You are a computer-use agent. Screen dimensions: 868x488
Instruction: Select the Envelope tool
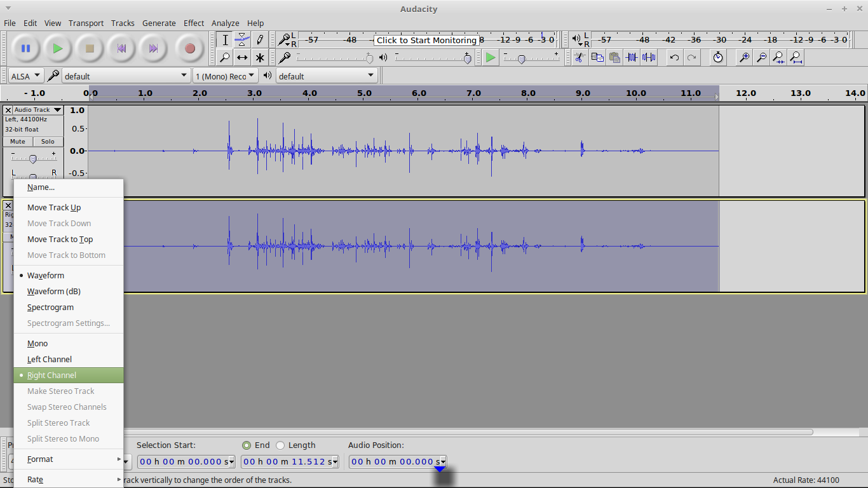pyautogui.click(x=242, y=40)
